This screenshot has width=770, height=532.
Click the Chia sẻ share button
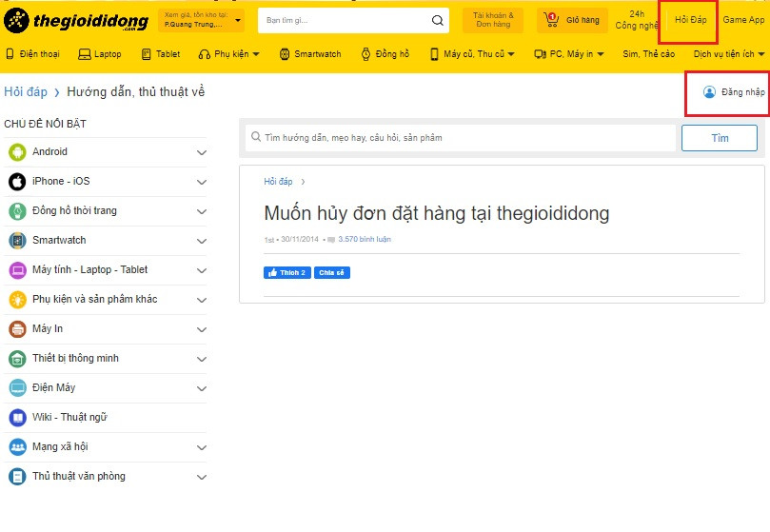[332, 272]
